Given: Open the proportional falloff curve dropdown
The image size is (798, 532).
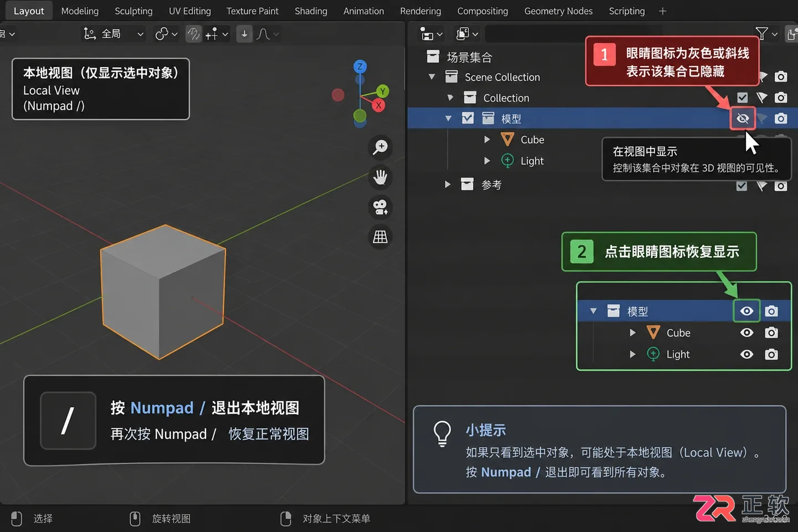Looking at the screenshot, I should (268, 34).
